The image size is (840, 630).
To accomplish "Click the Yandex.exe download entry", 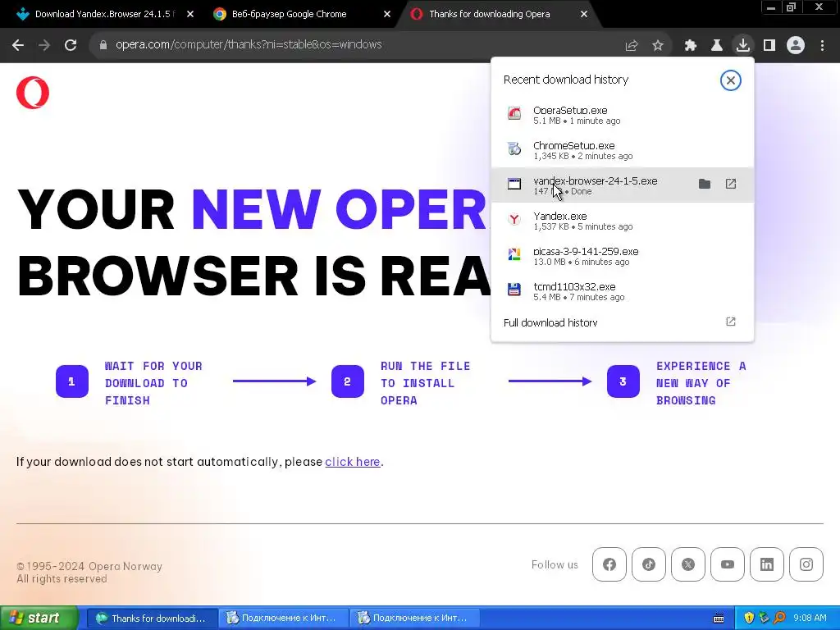I will 622,220.
